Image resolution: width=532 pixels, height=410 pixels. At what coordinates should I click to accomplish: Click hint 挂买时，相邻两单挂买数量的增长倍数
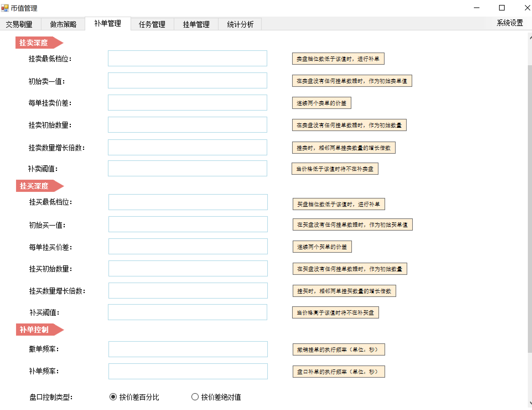pos(344,291)
